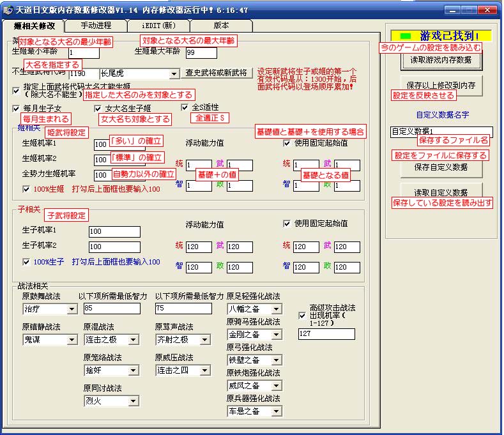
Task: Open 原足轻强化战法 dropdown showing 八幡之备
Action: [276, 309]
